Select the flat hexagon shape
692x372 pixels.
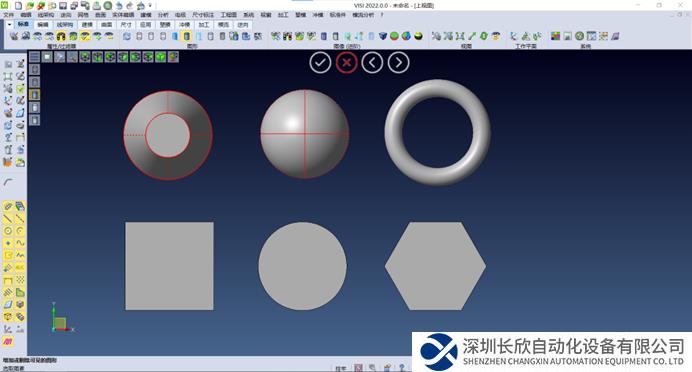click(x=435, y=266)
